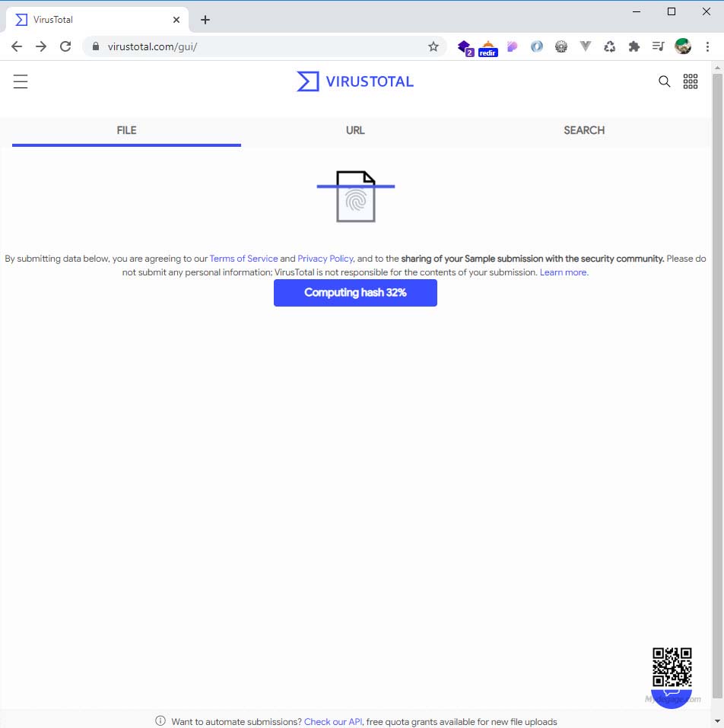This screenshot has width=724, height=728.
Task: Switch to the URL tab
Action: pos(355,131)
